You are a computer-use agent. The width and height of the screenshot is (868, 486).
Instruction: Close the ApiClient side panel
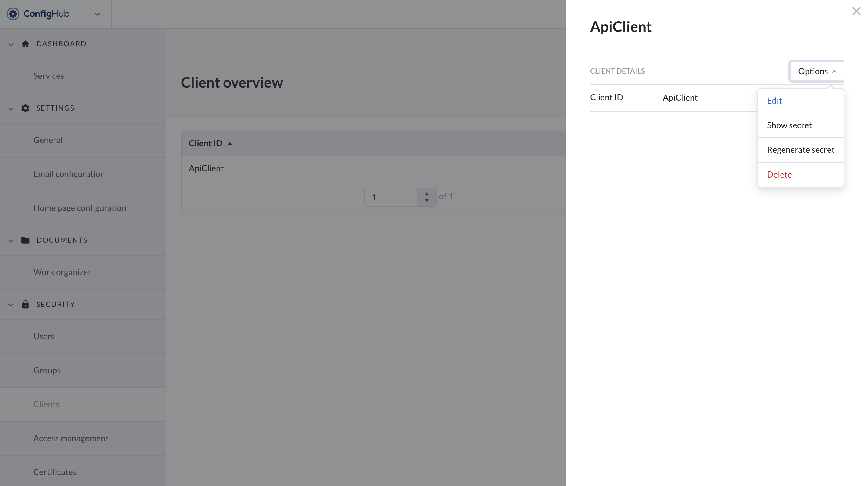coord(856,11)
